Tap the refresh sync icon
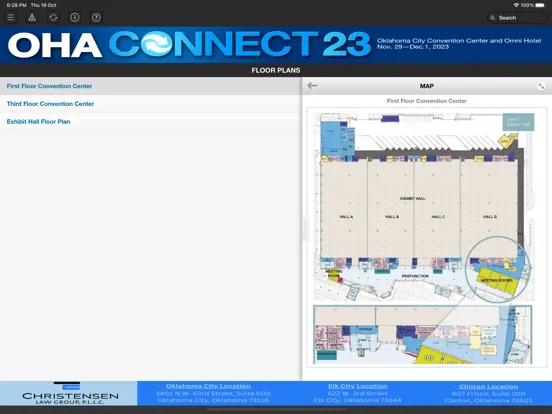Viewport: 552px width, 414px height. tap(54, 17)
